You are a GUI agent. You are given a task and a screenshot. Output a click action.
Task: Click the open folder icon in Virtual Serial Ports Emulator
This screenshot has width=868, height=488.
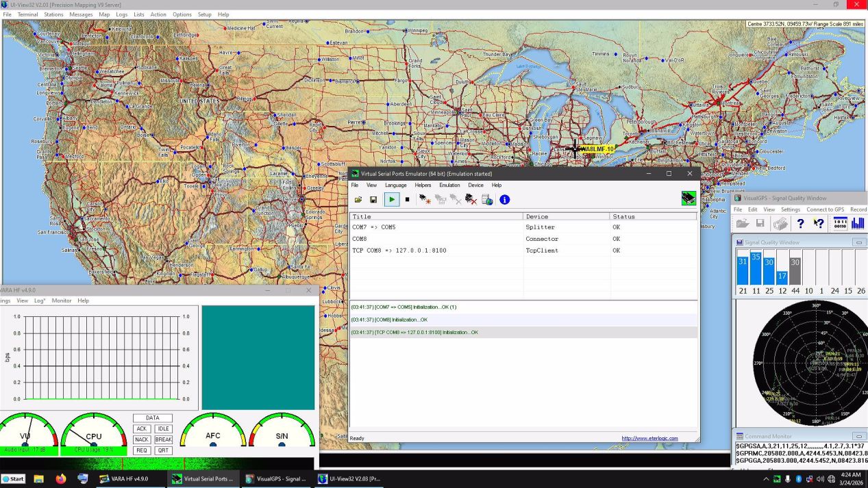click(x=358, y=200)
